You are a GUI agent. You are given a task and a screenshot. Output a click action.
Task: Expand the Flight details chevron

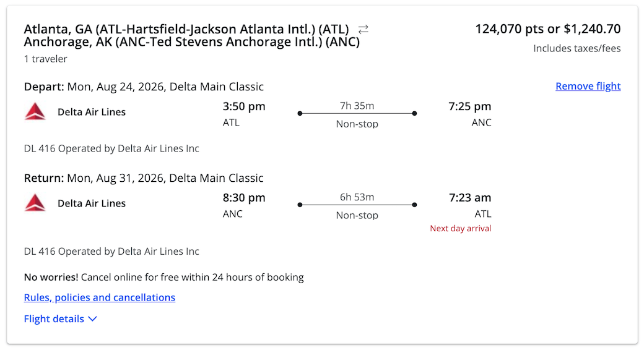[x=92, y=319]
